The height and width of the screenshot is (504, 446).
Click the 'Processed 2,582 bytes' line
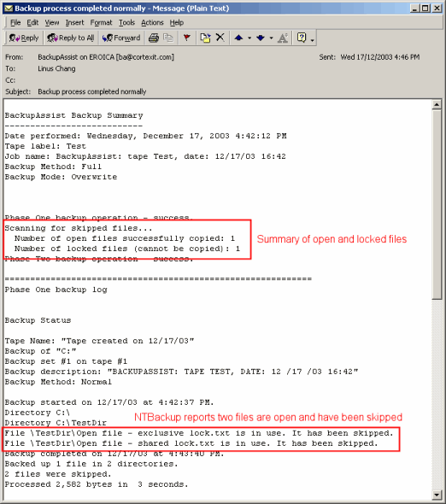click(x=97, y=484)
